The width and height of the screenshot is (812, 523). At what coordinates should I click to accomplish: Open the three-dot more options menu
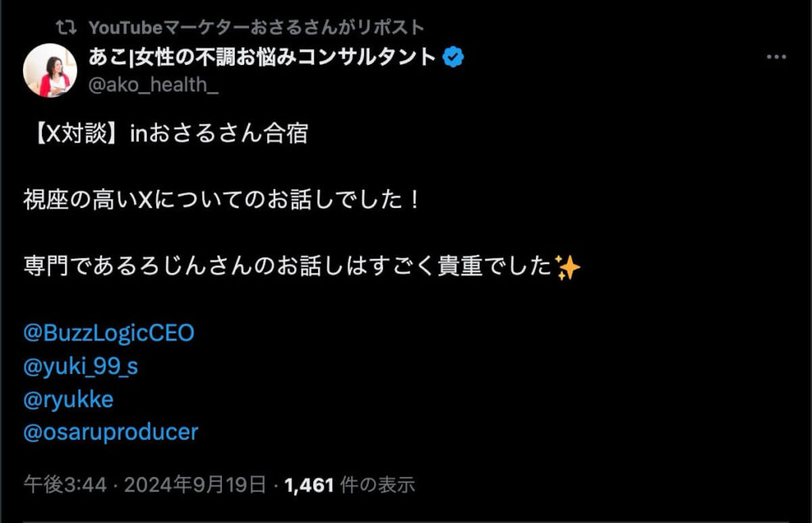pyautogui.click(x=776, y=59)
